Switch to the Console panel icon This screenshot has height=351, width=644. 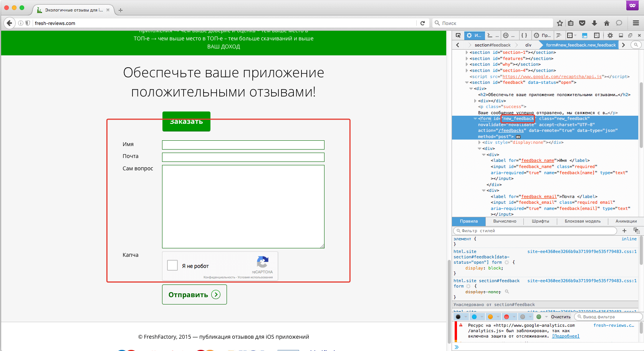tap(493, 35)
